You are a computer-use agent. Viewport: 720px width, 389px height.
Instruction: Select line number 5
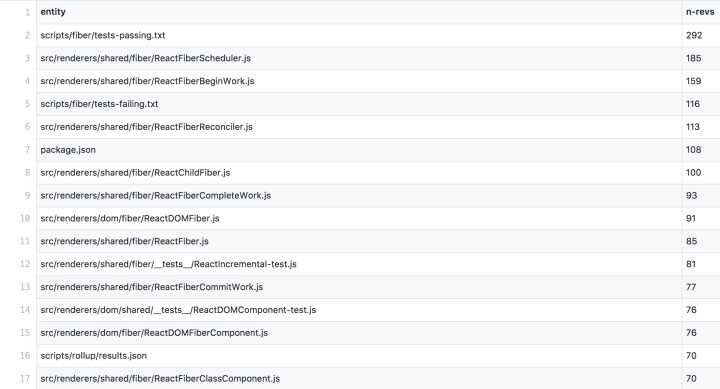tap(27, 104)
